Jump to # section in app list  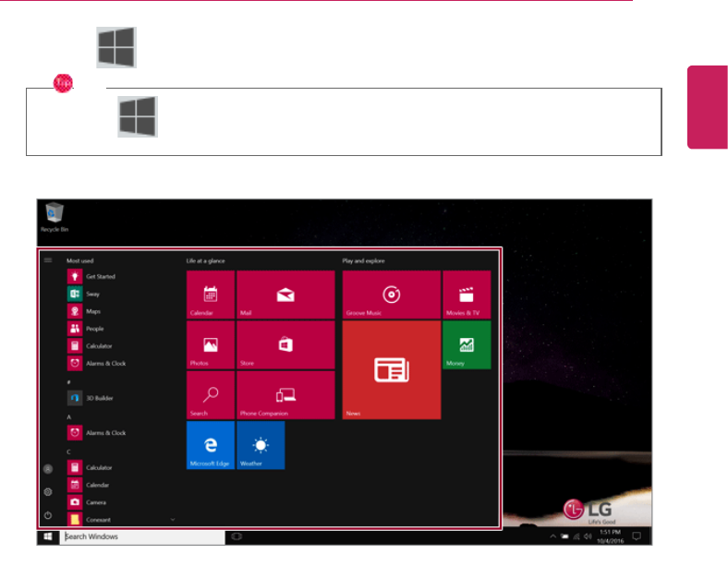pyautogui.click(x=68, y=382)
